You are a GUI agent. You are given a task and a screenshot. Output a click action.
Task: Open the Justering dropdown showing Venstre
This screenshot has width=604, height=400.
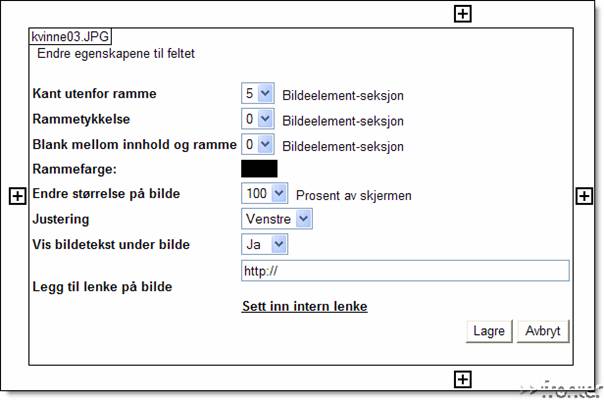pos(277,219)
